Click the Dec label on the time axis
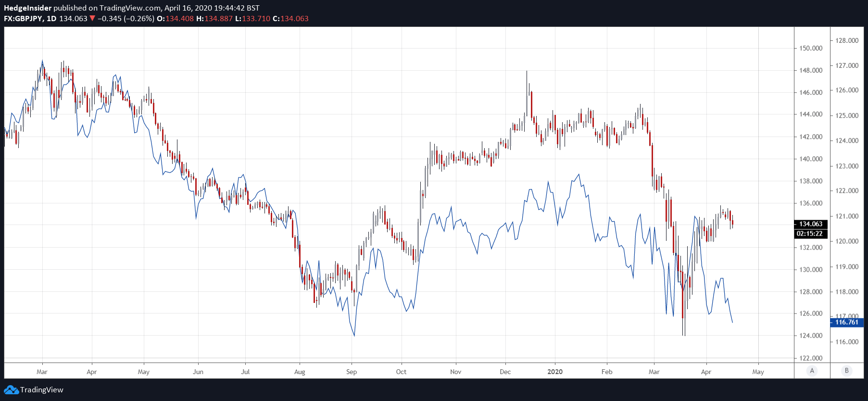Viewport: 868px width, 401px height. coord(505,372)
